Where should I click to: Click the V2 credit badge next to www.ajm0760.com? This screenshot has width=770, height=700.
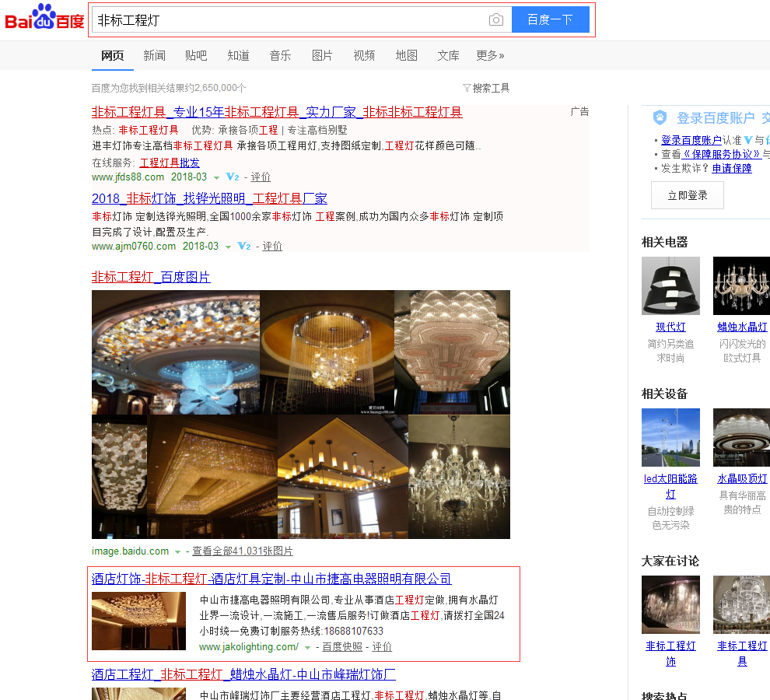tap(244, 247)
